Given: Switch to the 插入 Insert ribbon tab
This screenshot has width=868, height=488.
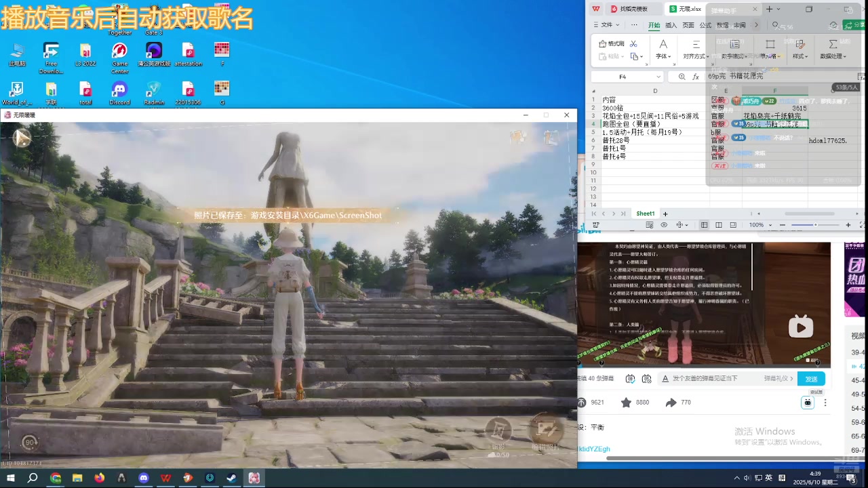Looking at the screenshot, I should (671, 25).
